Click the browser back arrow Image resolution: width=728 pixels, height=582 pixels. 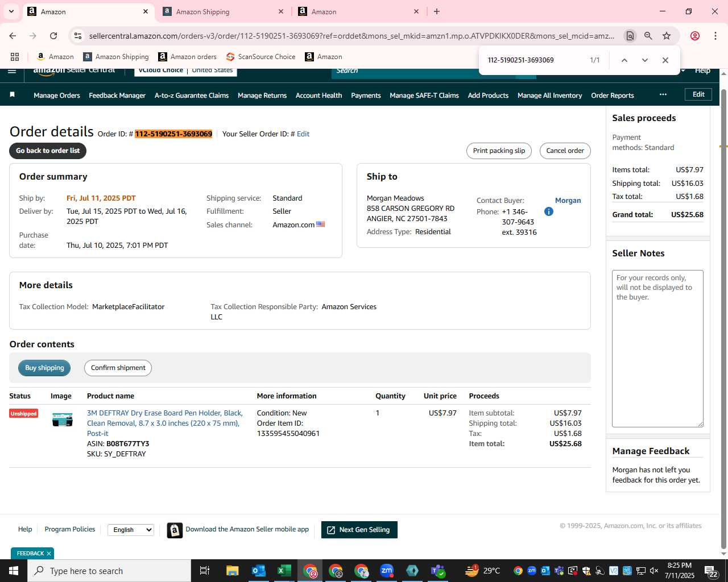tap(13, 36)
